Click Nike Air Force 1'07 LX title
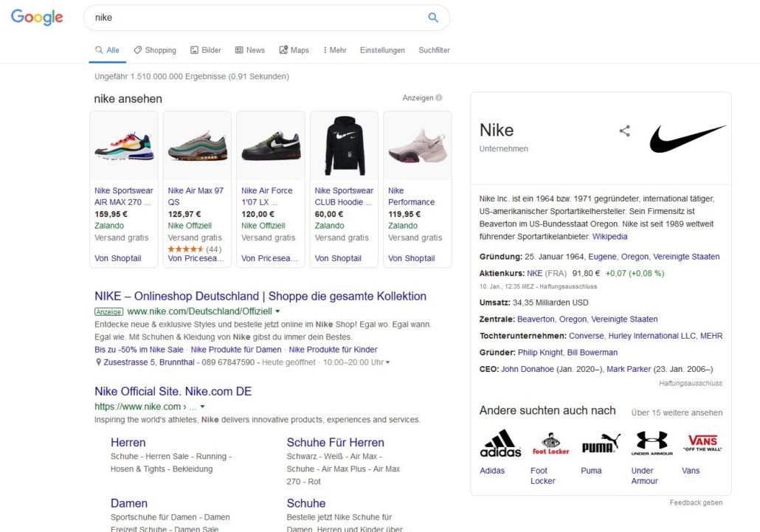The image size is (760, 532). click(267, 196)
